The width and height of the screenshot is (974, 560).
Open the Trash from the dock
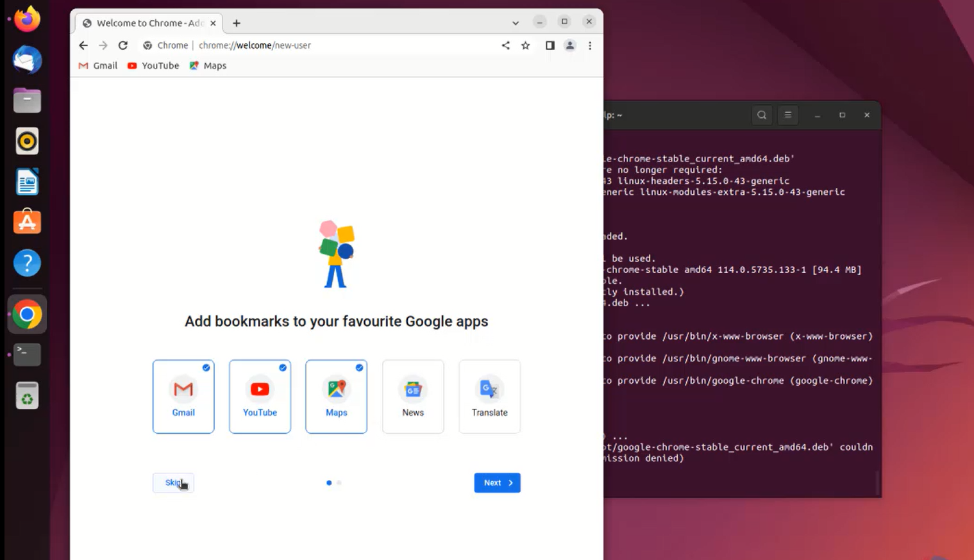[27, 395]
